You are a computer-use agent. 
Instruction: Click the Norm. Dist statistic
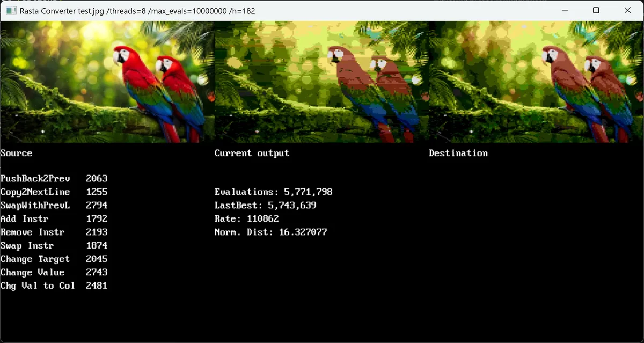[271, 232]
